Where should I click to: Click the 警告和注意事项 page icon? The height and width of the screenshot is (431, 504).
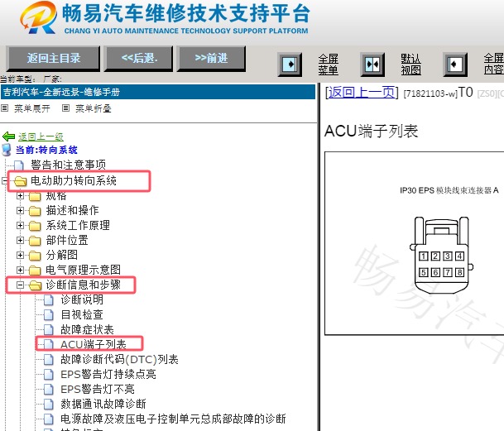19,165
